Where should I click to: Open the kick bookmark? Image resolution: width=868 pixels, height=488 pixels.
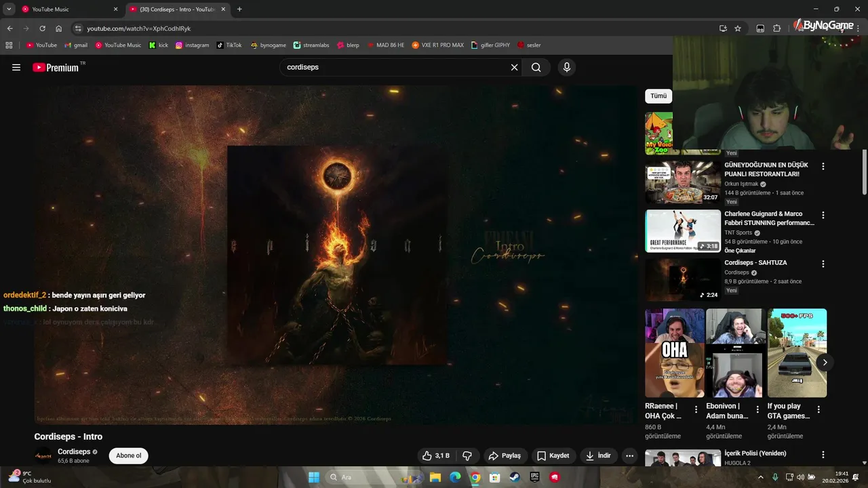click(159, 45)
